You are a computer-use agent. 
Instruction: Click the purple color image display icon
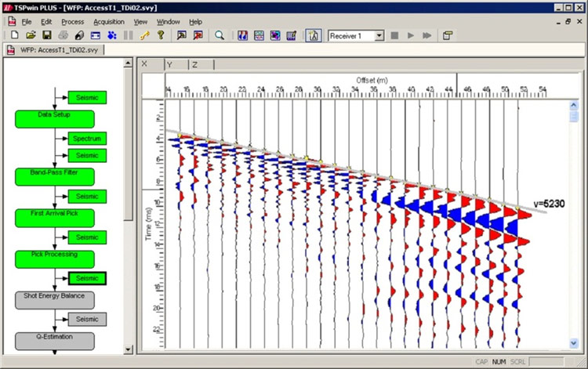point(275,35)
